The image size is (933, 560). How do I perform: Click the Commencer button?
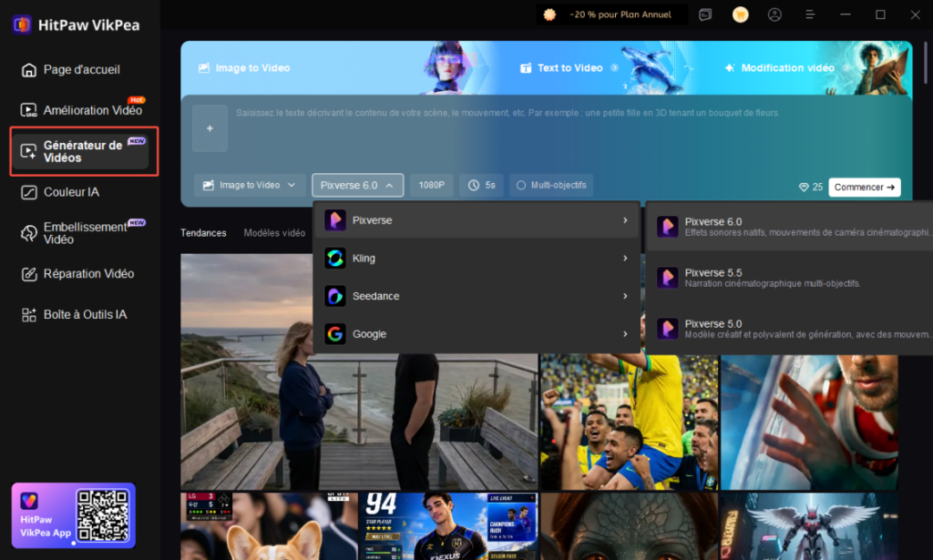click(864, 188)
